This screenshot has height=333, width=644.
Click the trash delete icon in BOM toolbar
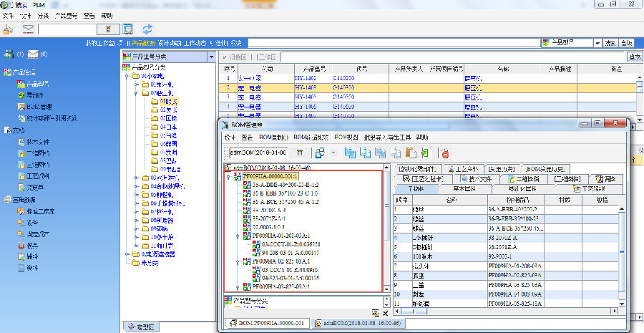300,153
